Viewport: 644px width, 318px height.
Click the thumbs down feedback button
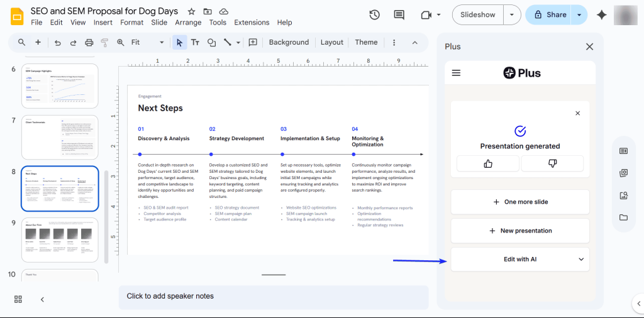click(552, 163)
